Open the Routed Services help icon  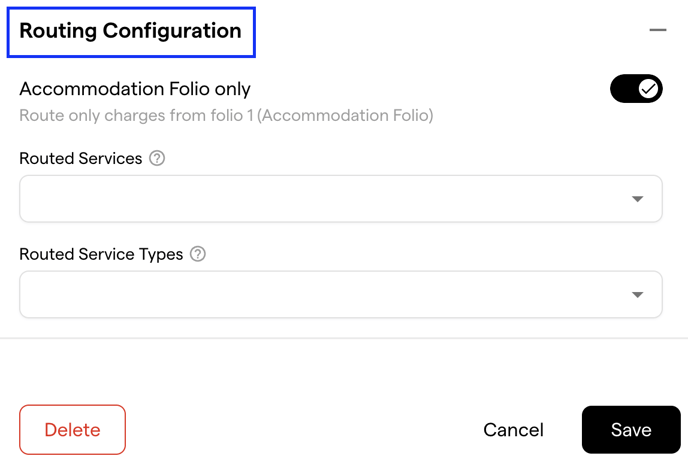[157, 158]
